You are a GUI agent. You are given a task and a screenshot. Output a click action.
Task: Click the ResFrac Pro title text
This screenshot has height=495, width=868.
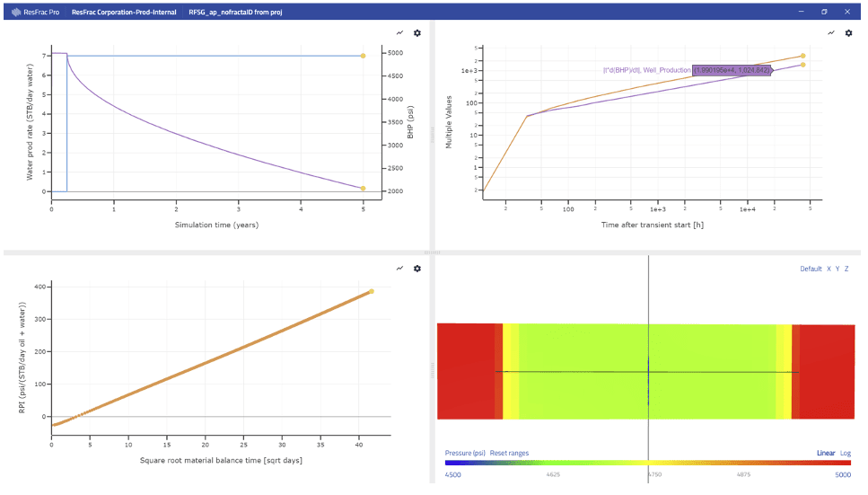41,12
